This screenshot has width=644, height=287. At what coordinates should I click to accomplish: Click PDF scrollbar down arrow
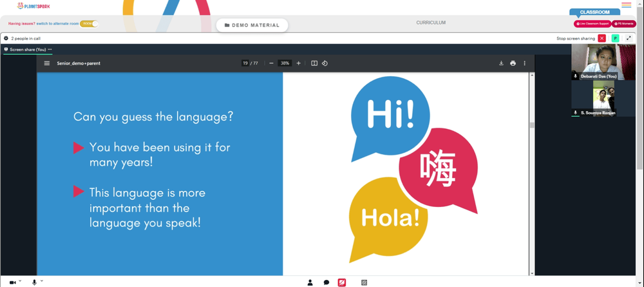pyautogui.click(x=533, y=273)
